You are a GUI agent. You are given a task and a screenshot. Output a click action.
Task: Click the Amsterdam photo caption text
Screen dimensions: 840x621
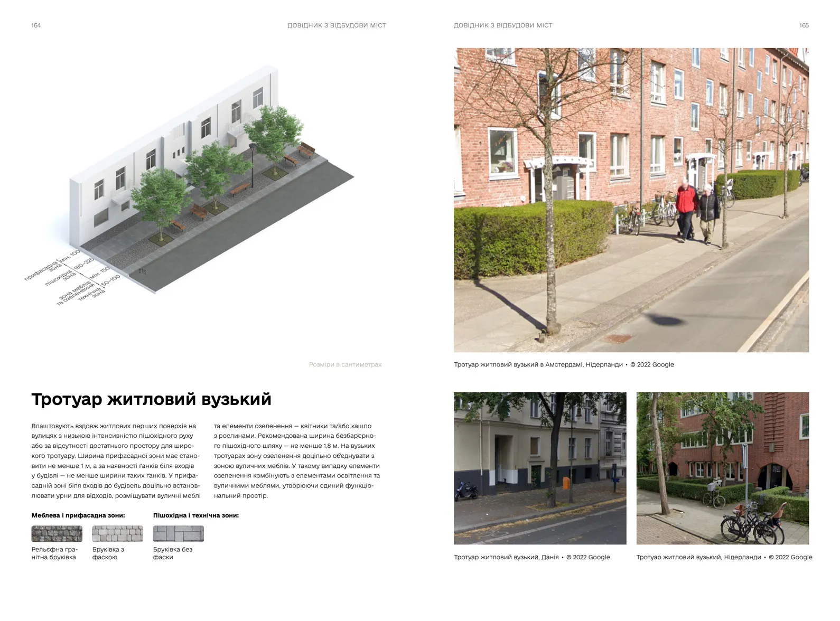(564, 365)
